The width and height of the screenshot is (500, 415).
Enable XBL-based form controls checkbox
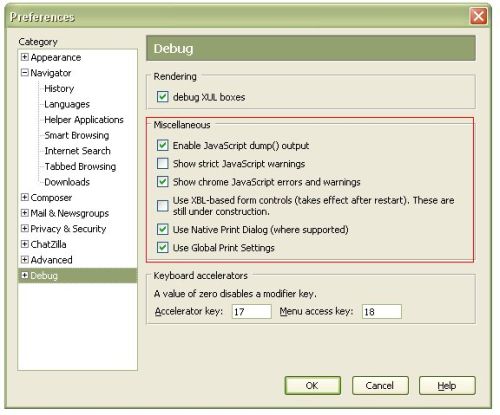(x=163, y=206)
